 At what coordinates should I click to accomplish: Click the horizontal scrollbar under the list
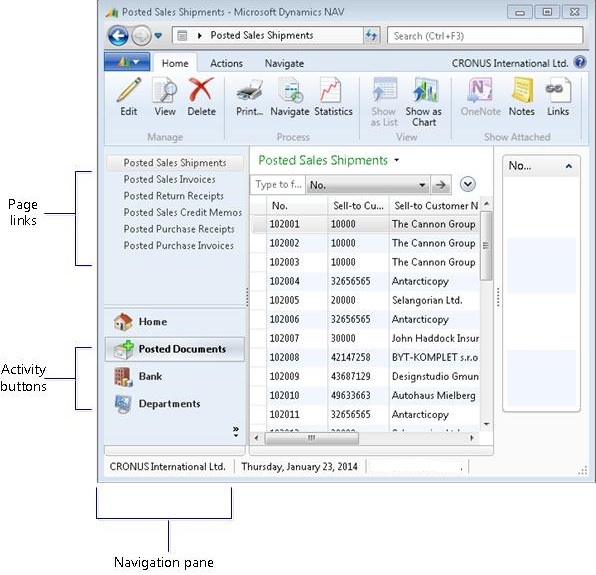(364, 438)
